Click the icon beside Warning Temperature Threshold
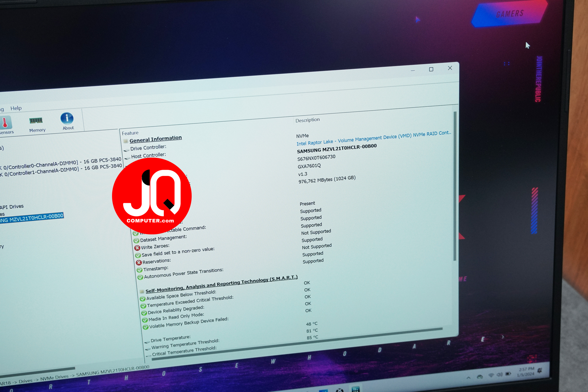Screen dimensions: 588x392 click(148, 349)
